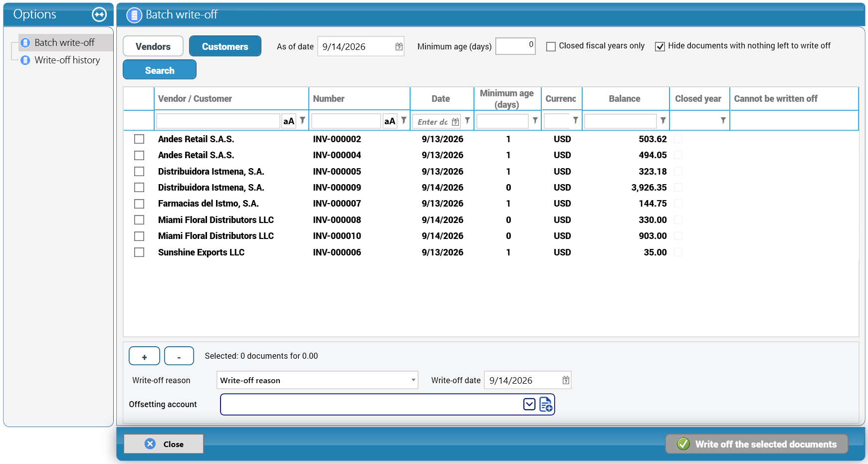Open filter funnel for Balance column
This screenshot has width=868, height=464.
click(x=663, y=120)
